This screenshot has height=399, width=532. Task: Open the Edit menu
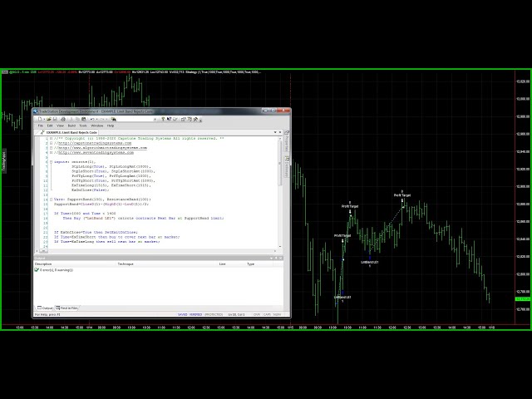click(x=50, y=126)
